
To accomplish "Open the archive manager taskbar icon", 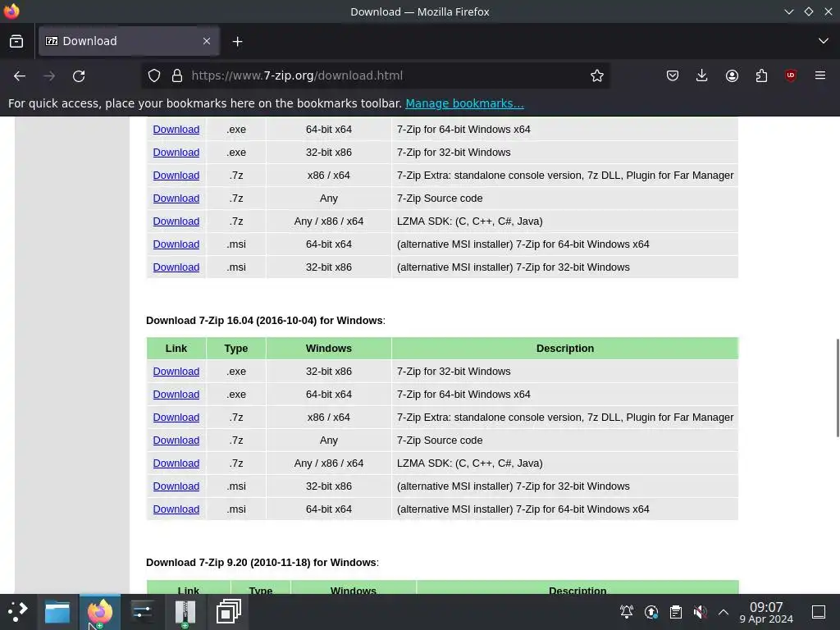I will [x=185, y=612].
